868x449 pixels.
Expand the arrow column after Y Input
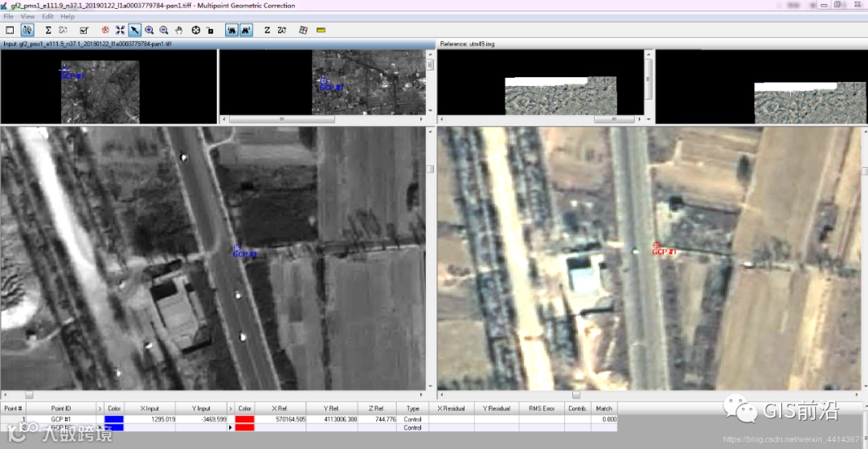[x=231, y=409]
